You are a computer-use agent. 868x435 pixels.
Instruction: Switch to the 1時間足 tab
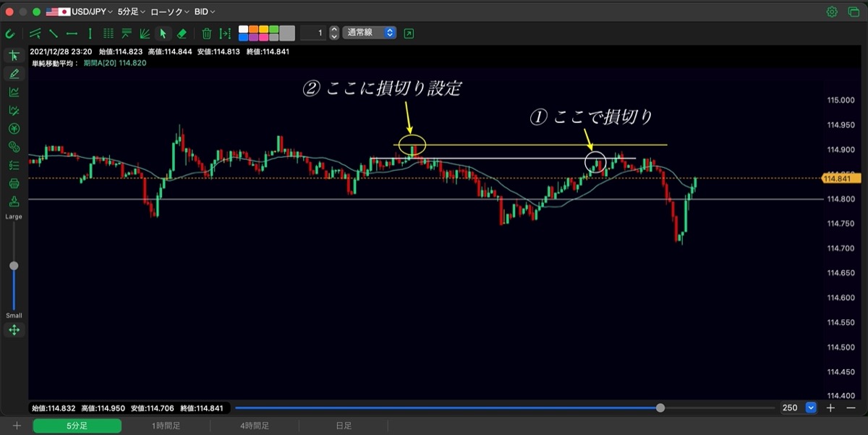(166, 426)
